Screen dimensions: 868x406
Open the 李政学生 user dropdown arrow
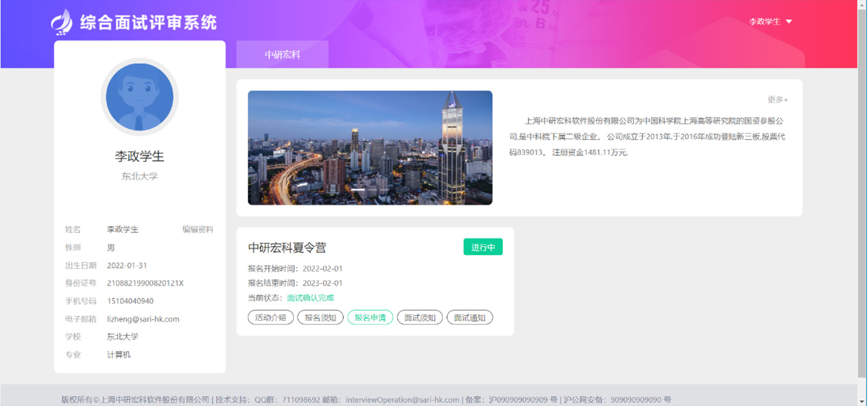tap(789, 22)
